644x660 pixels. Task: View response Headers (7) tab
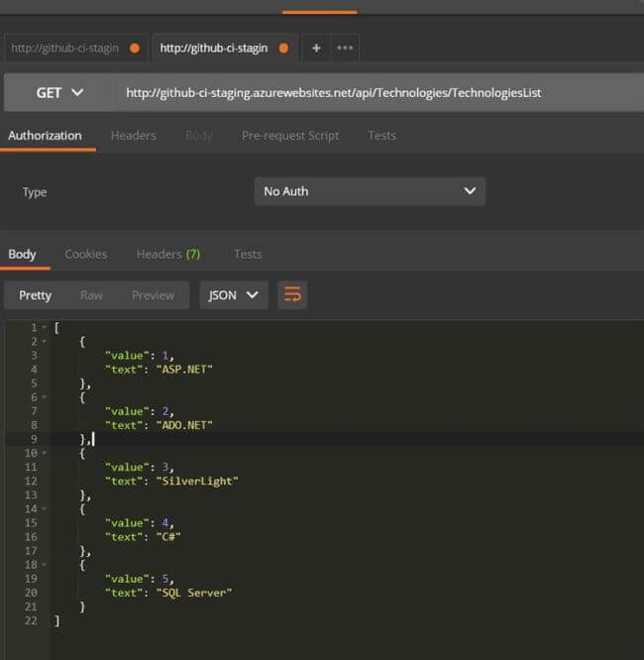[x=168, y=255]
